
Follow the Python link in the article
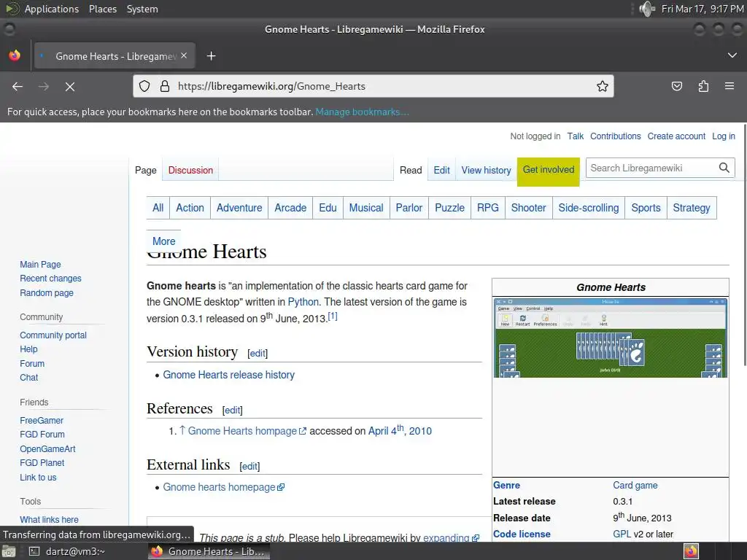tap(303, 302)
